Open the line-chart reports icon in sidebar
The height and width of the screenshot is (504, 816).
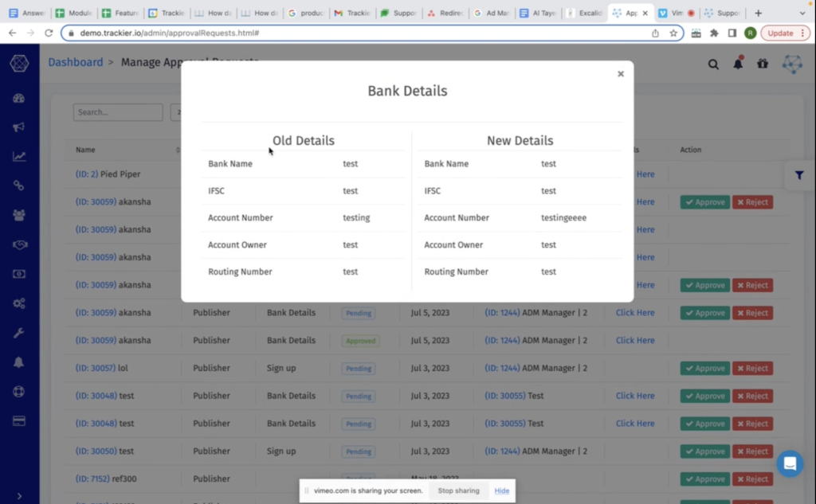[19, 156]
